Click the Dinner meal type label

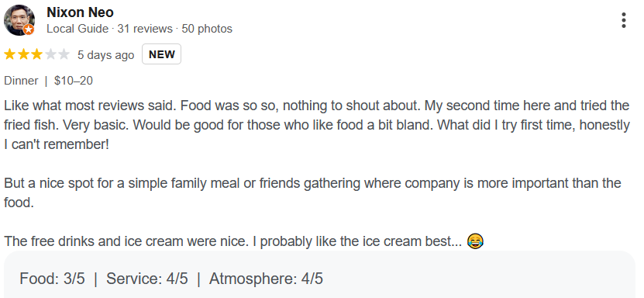tap(21, 81)
